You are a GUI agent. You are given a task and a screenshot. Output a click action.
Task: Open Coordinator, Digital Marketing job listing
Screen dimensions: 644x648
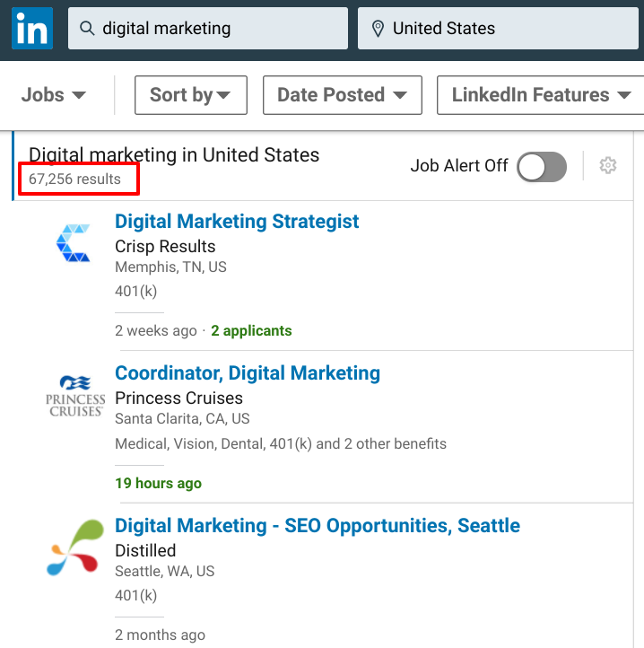pyautogui.click(x=248, y=373)
